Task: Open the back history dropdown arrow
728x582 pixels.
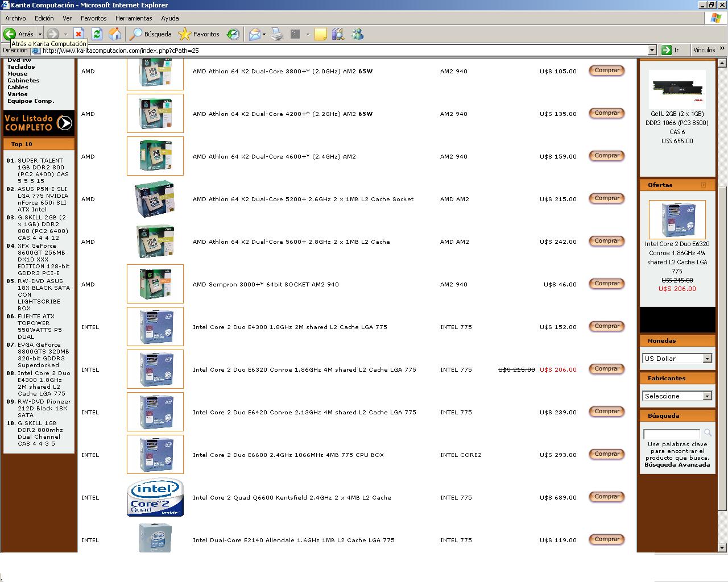Action: pyautogui.click(x=40, y=34)
